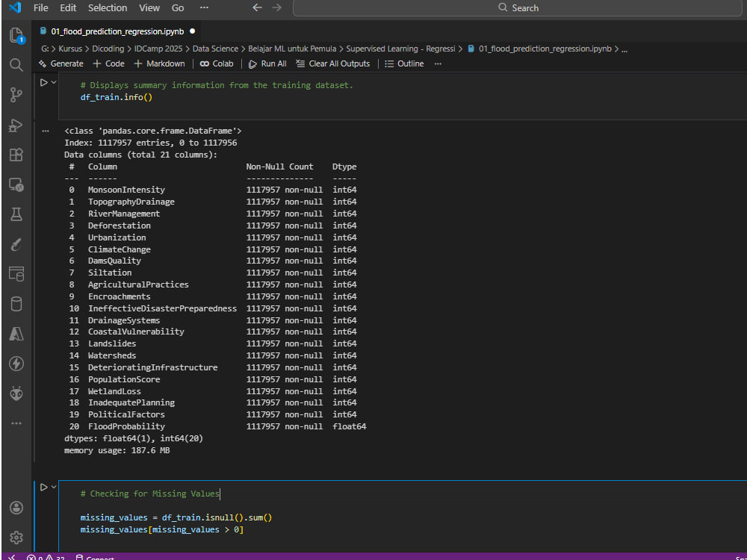Open the Search view in activity bar
The image size is (747, 560).
click(x=16, y=65)
